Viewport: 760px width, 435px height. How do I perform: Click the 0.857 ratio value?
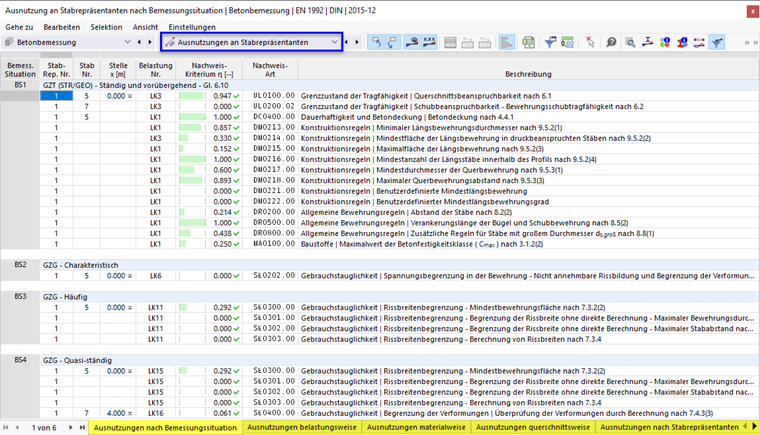[x=222, y=128]
